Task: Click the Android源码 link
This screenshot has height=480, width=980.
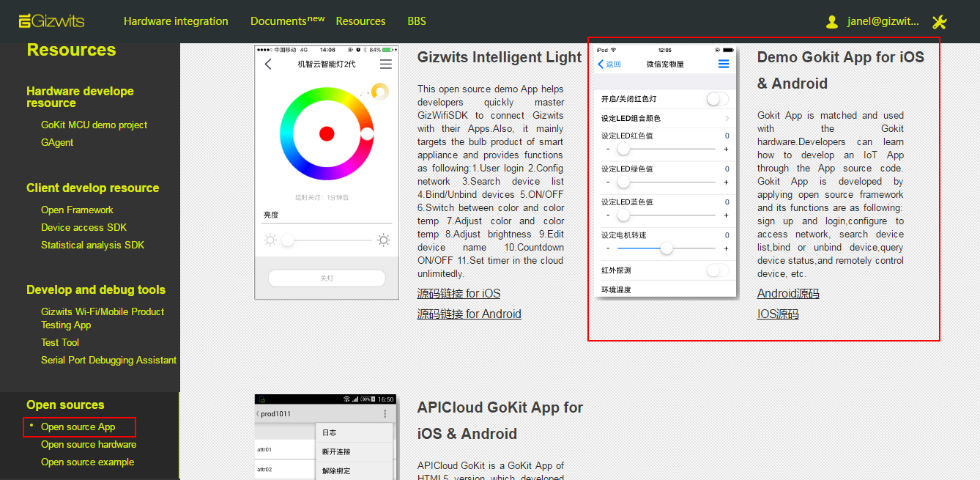Action: tap(788, 294)
